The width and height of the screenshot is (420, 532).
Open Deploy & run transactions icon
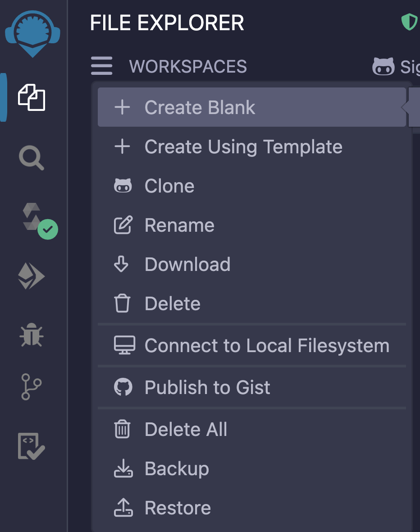32,276
